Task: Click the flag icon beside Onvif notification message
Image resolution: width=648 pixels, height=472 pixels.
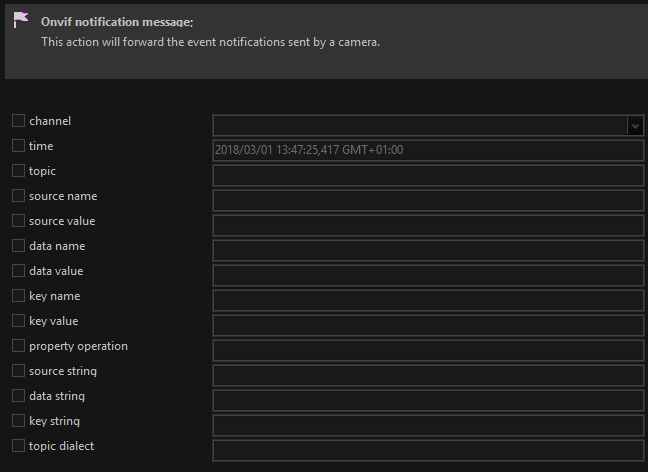Action: (x=21, y=20)
